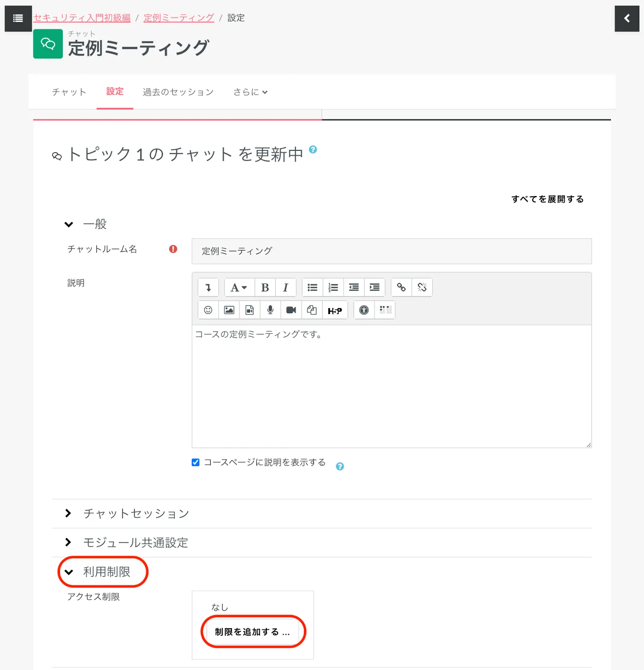Click the 制限を追加する button
This screenshot has height=670, width=644.
coord(252,632)
